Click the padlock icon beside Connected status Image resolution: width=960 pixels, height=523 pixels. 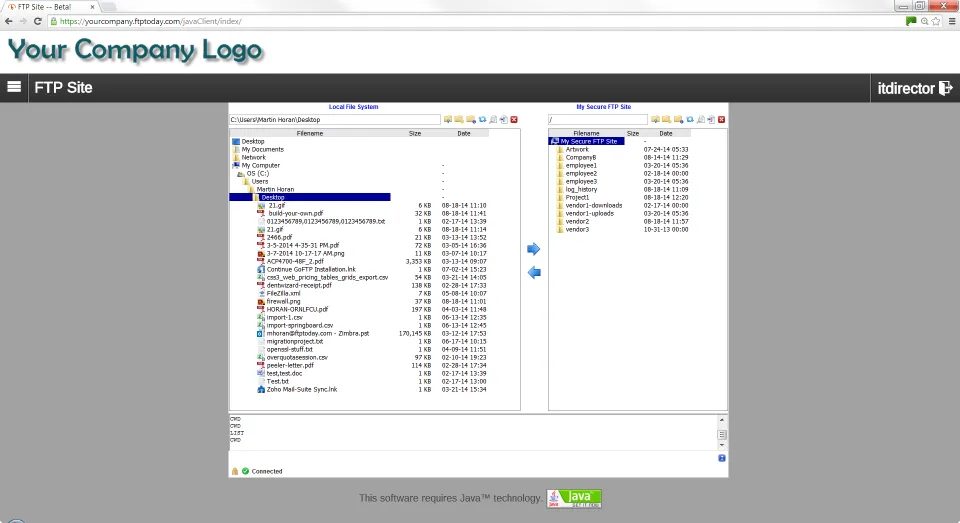(235, 471)
